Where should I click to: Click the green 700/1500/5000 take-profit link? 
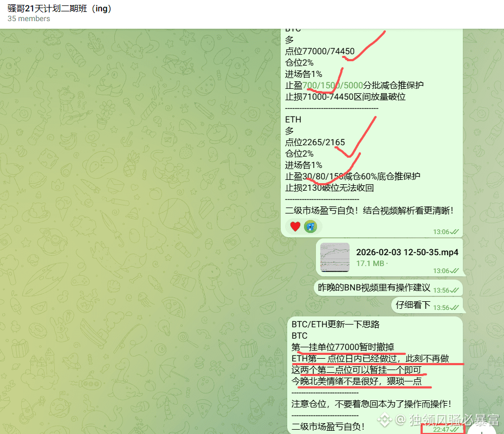click(333, 85)
